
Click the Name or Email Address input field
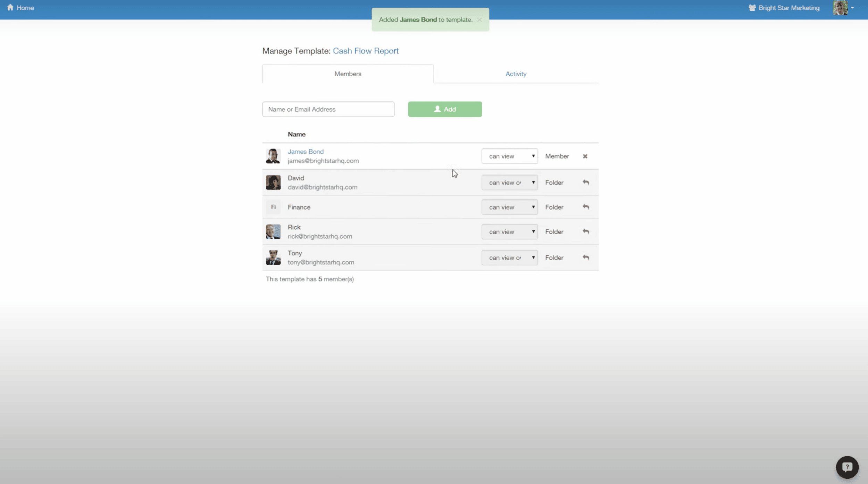328,109
